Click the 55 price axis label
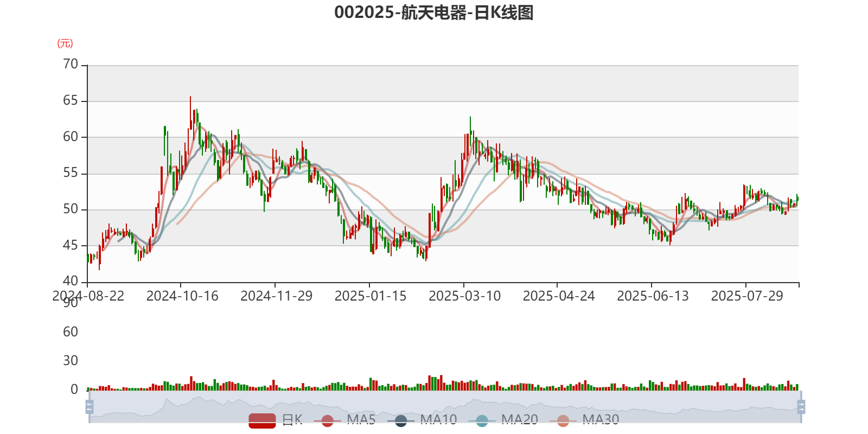The width and height of the screenshot is (868, 434). coord(71,173)
